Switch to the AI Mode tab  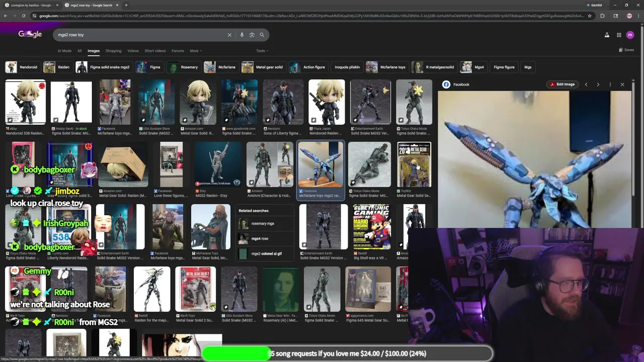64,51
